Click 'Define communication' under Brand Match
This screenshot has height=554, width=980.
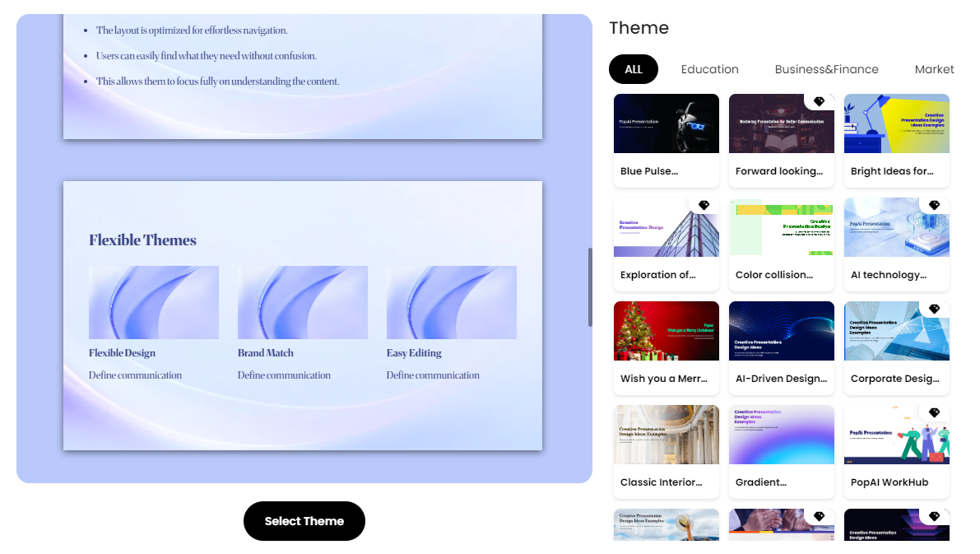284,375
